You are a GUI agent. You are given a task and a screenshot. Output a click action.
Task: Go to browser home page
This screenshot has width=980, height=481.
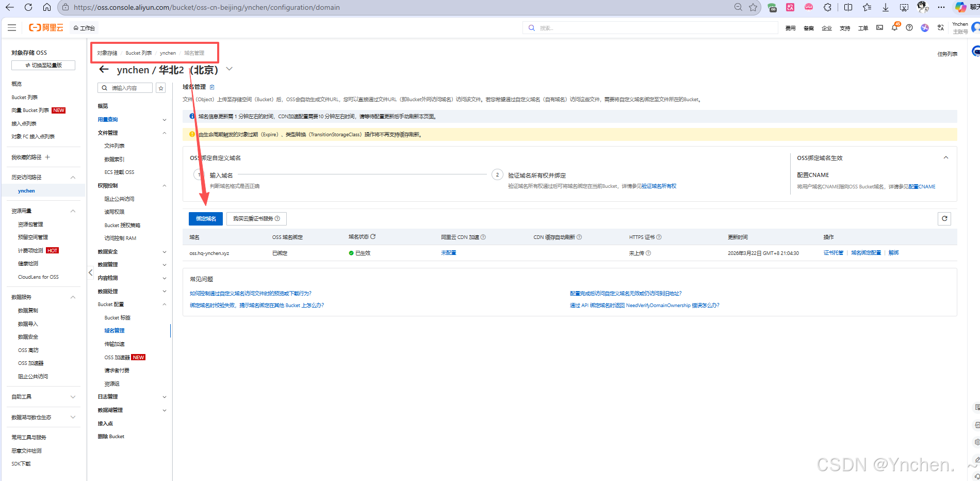(47, 7)
